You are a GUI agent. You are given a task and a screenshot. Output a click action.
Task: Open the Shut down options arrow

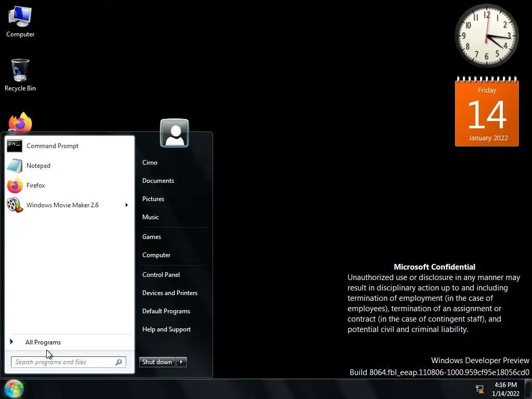(181, 362)
